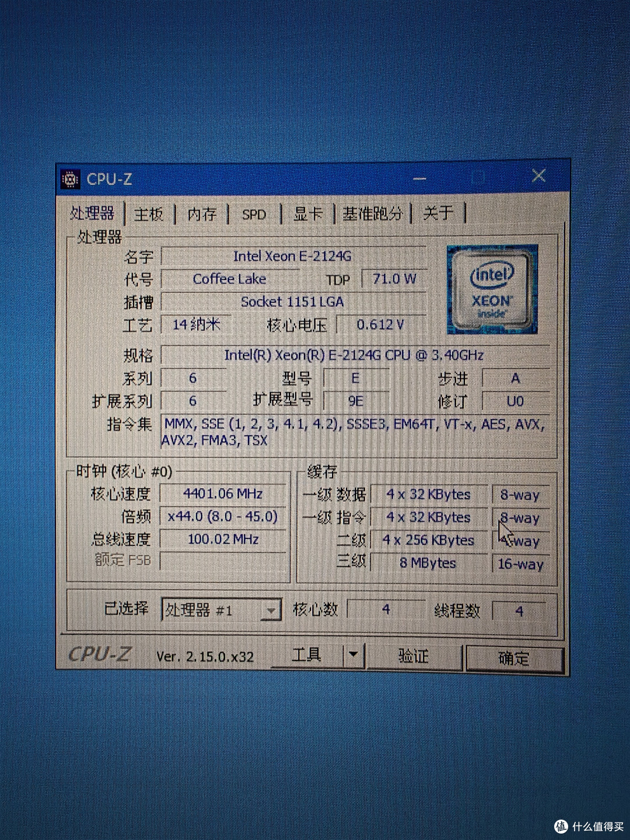Click the multiplier x44.0 (8.0 - 45.0)
Screen dimensions: 630x840
[223, 516]
